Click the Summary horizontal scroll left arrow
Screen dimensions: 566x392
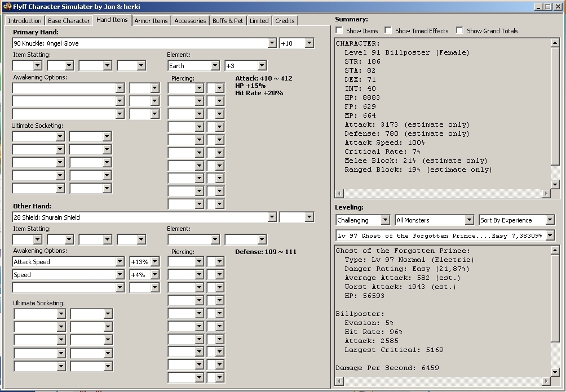[x=339, y=194]
